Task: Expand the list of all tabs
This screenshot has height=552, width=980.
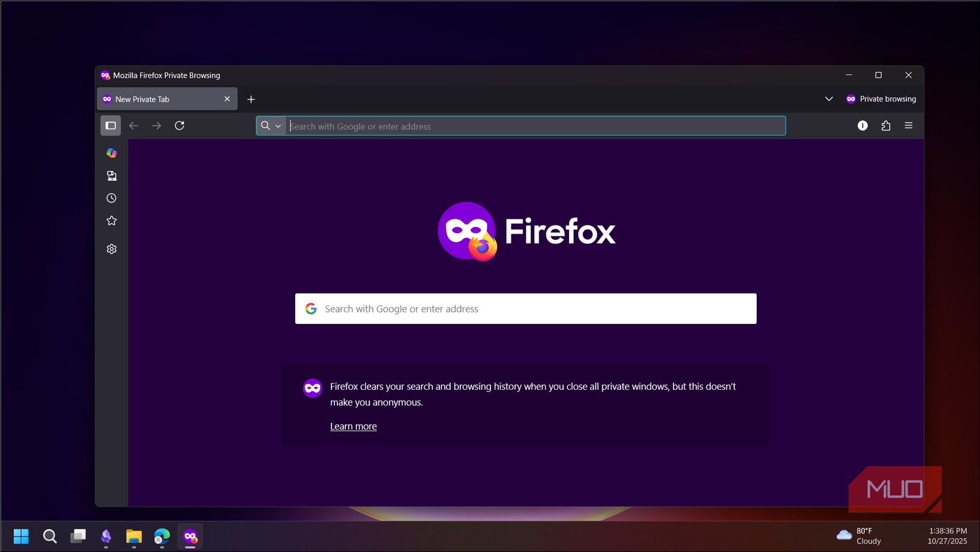Action: coord(829,99)
